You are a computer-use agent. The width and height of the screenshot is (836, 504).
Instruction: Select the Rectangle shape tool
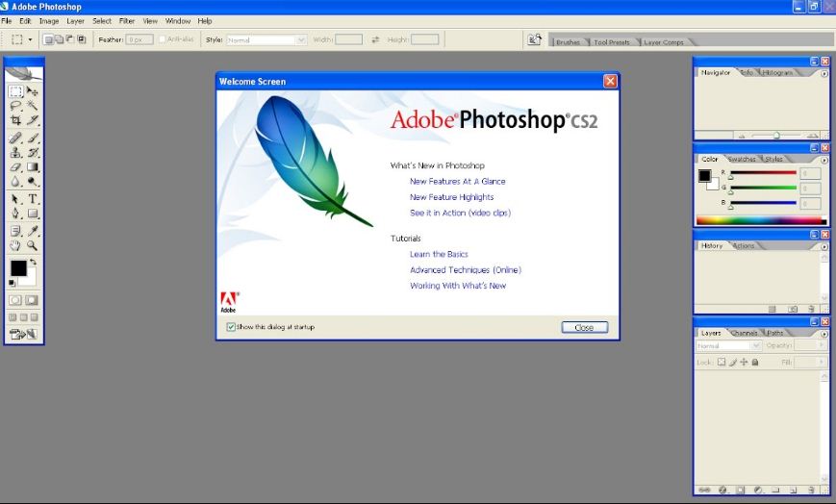(33, 214)
